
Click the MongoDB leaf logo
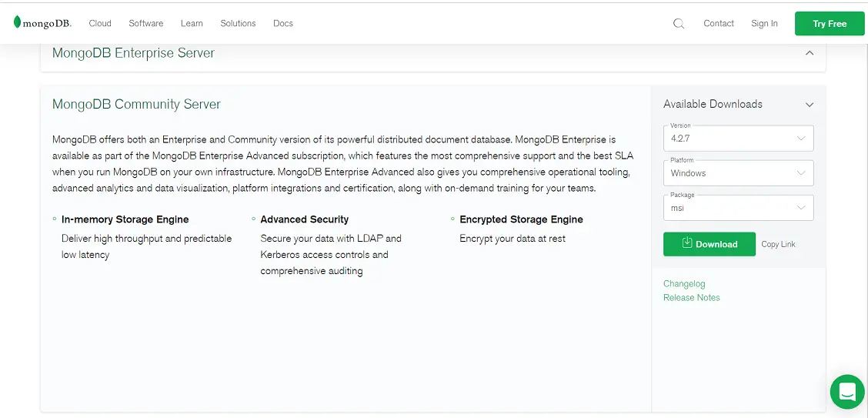coord(17,22)
